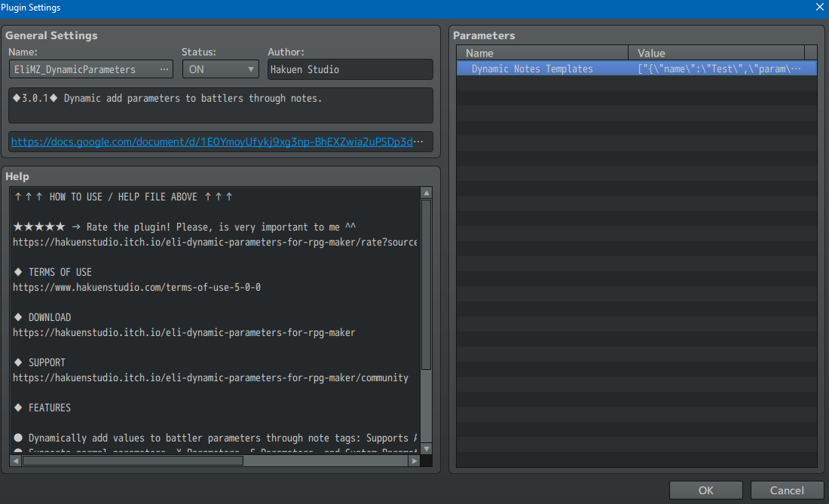Close the Plugin Settings window

[819, 8]
